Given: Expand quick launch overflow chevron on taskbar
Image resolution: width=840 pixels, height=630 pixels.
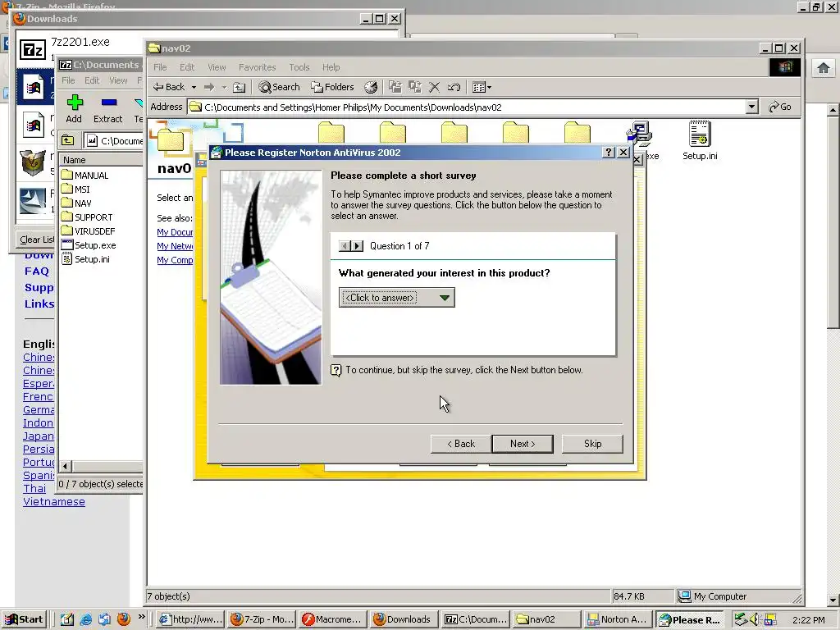Looking at the screenshot, I should click(x=141, y=617).
